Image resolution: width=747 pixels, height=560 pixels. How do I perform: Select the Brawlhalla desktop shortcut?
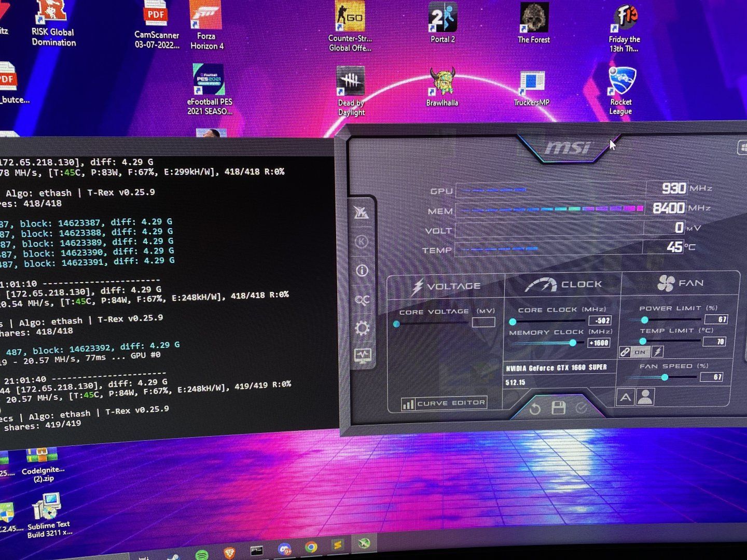click(442, 87)
